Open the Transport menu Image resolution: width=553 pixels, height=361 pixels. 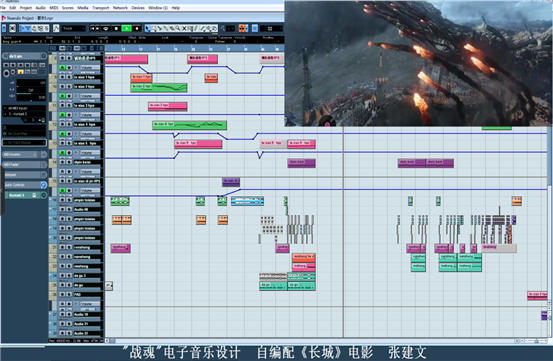(101, 7)
